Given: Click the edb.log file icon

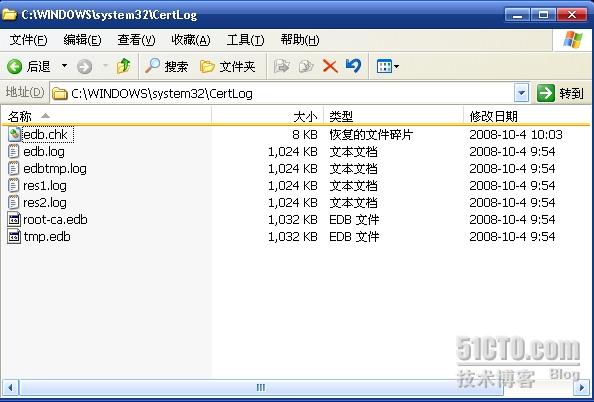Looking at the screenshot, I should (14, 152).
